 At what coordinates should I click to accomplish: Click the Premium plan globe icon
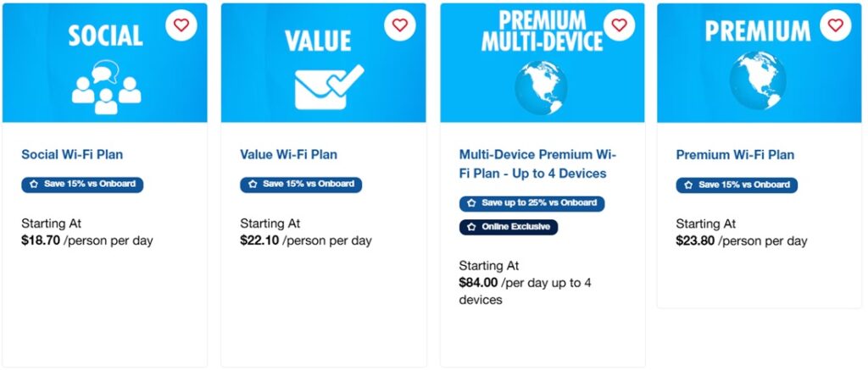pos(758,82)
